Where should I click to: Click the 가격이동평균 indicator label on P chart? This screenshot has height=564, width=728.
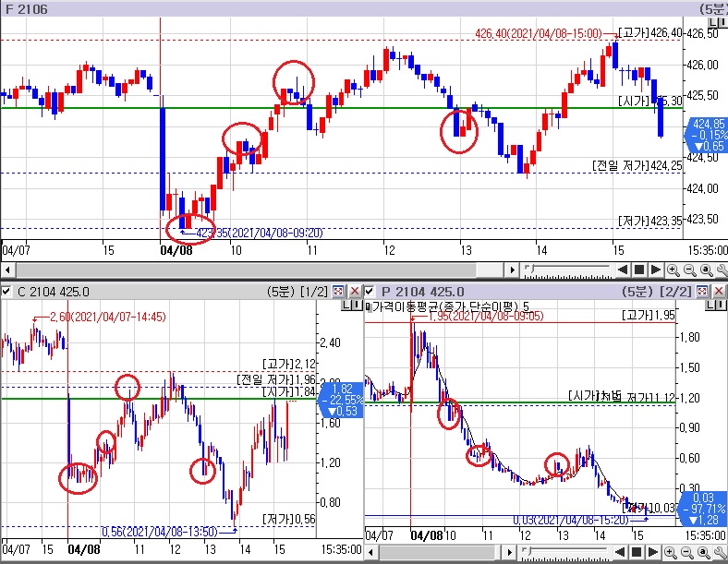tap(450, 306)
